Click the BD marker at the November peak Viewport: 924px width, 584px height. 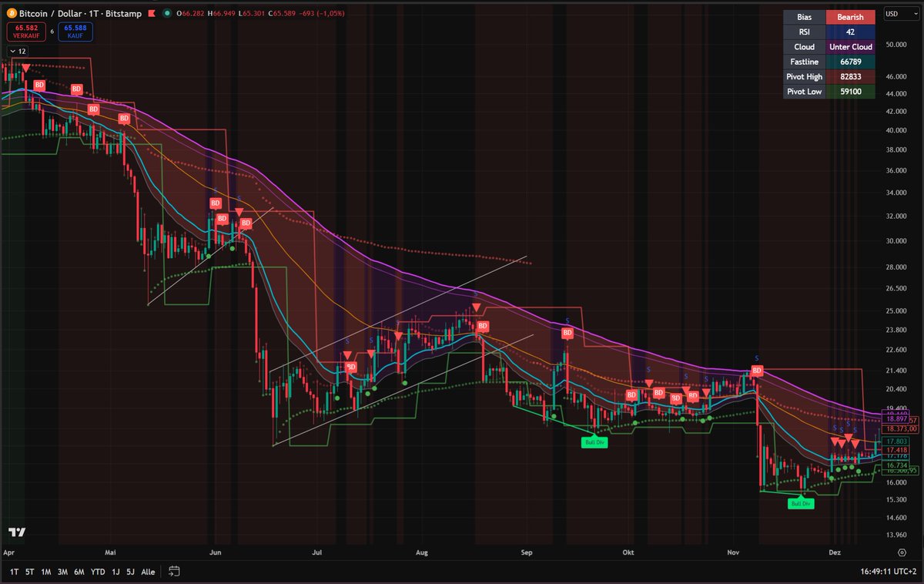coord(757,371)
